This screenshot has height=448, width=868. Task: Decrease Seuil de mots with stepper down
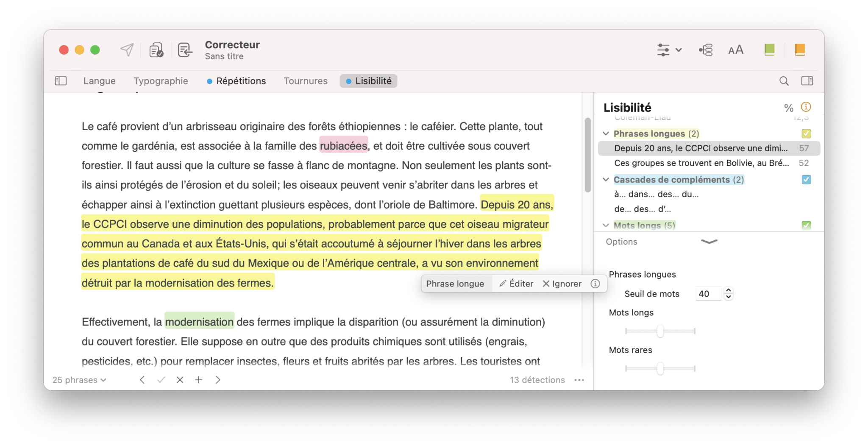[728, 297]
